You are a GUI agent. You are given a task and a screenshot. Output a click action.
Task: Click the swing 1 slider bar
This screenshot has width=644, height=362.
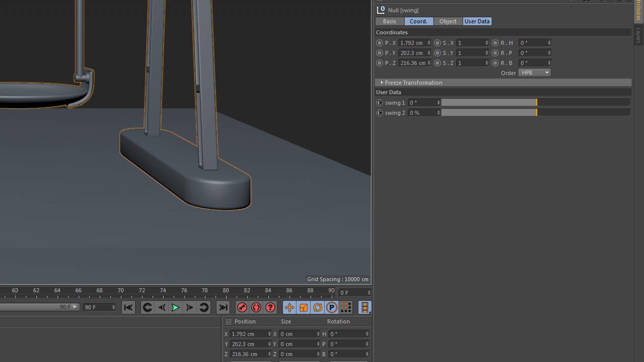click(x=536, y=103)
